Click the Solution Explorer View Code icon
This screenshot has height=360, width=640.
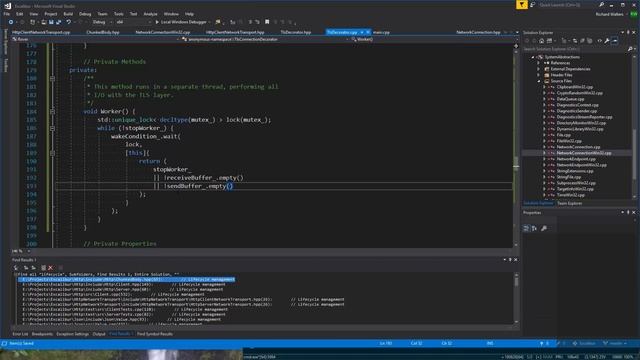pos(600,41)
